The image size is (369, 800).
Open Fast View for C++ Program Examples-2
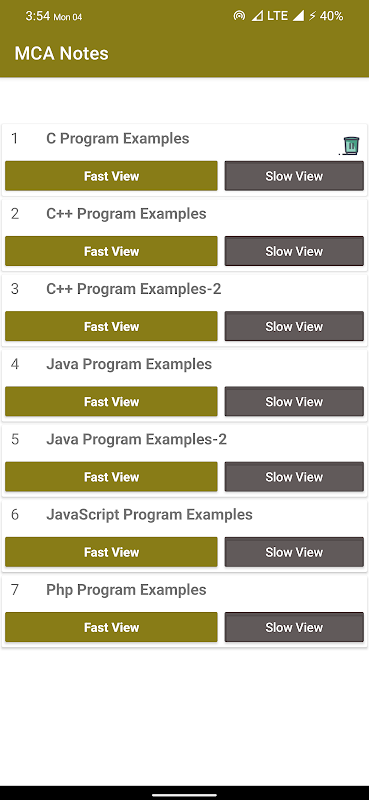(x=111, y=327)
